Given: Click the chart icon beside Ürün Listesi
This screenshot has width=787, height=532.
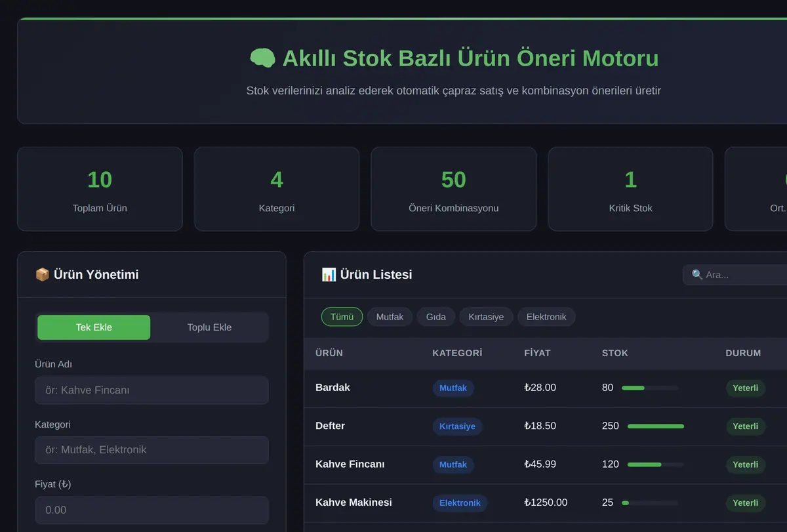Looking at the screenshot, I should pos(329,275).
